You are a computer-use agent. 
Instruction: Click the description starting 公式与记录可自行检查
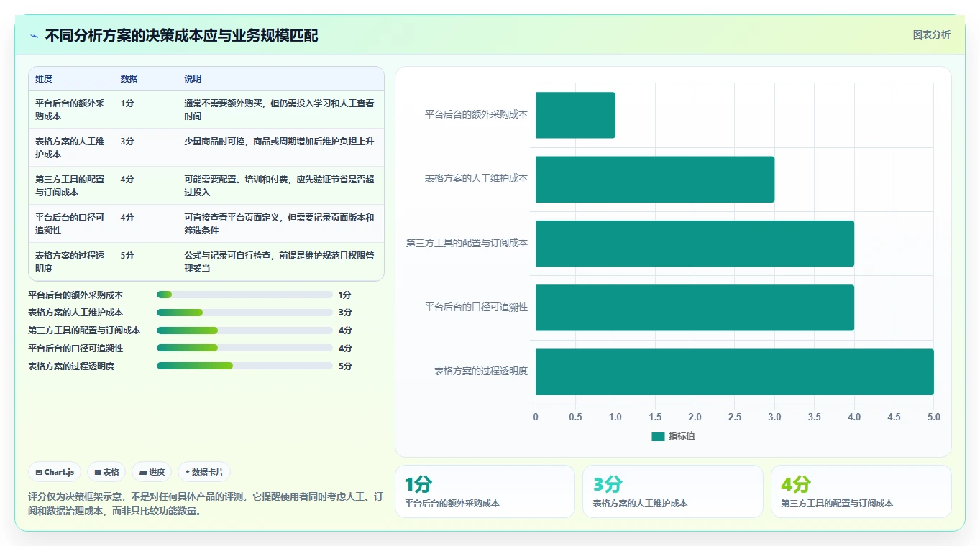(x=279, y=262)
